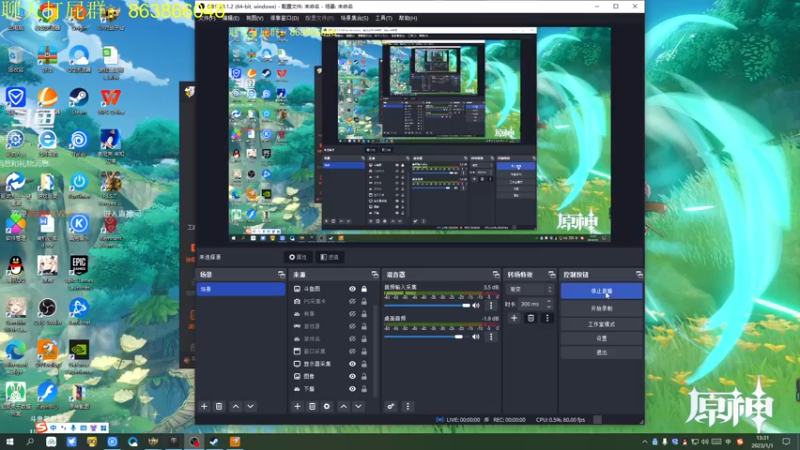Open the 视图(V) menu
The height and width of the screenshot is (450, 800).
[255, 18]
